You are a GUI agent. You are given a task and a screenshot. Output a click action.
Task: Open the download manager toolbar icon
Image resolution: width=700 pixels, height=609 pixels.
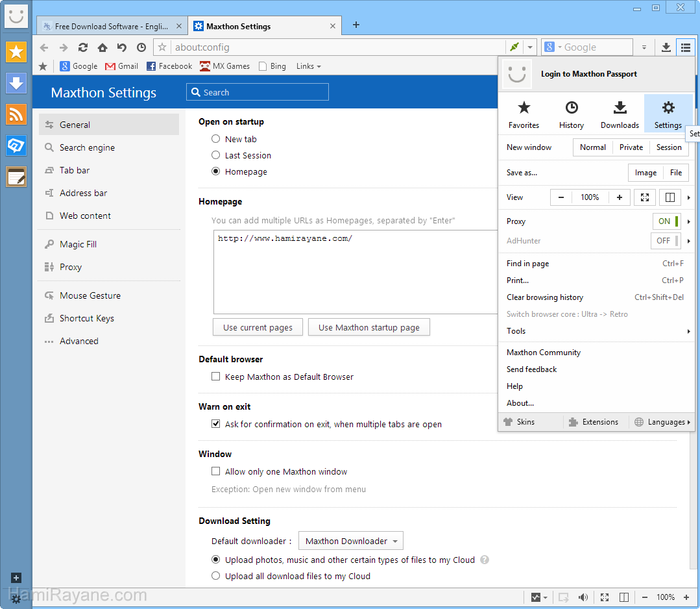[666, 47]
